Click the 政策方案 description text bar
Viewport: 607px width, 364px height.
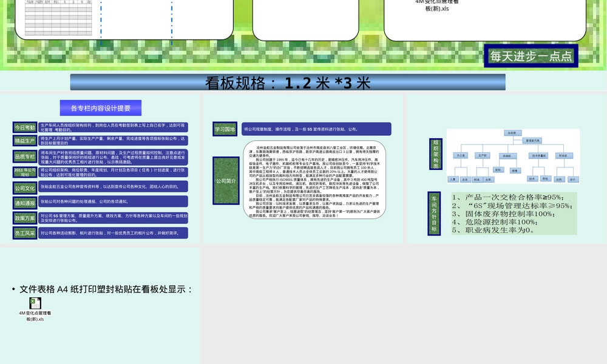113,218
